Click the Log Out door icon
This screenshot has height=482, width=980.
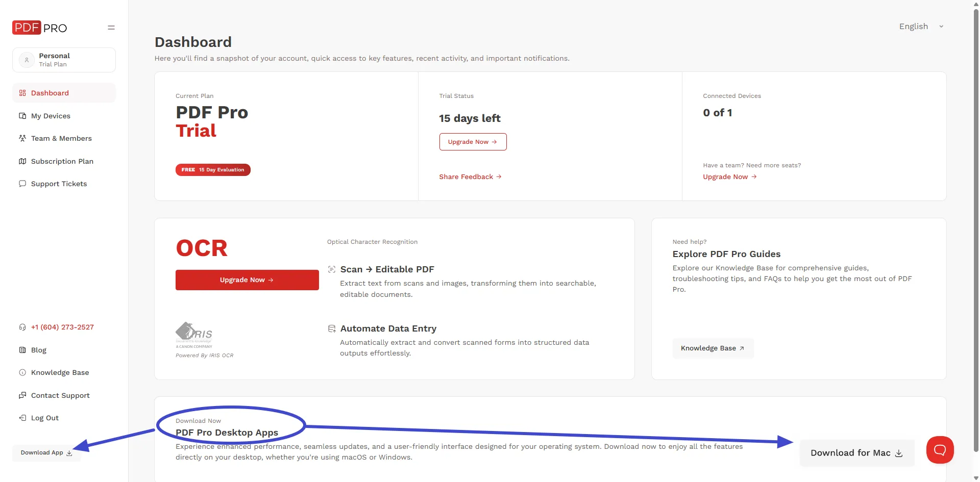point(22,418)
